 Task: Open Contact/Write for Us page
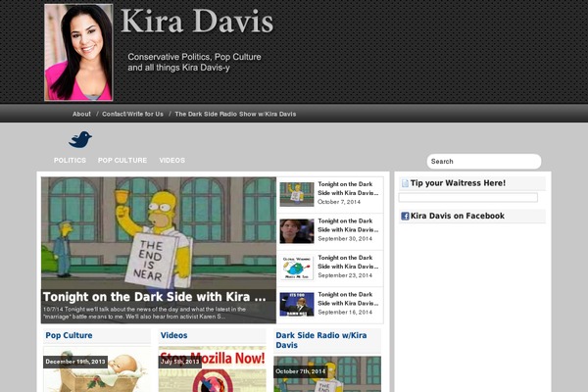pyautogui.click(x=132, y=114)
